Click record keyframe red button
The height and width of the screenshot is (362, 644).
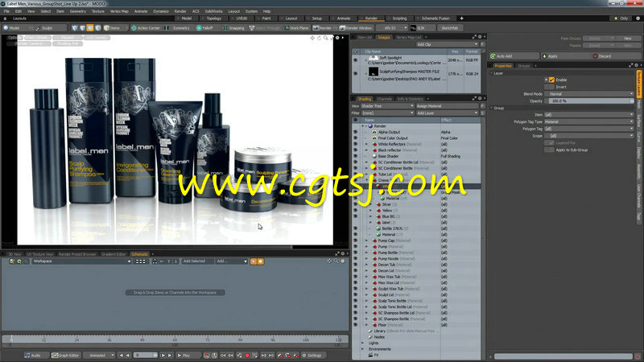pos(247,356)
